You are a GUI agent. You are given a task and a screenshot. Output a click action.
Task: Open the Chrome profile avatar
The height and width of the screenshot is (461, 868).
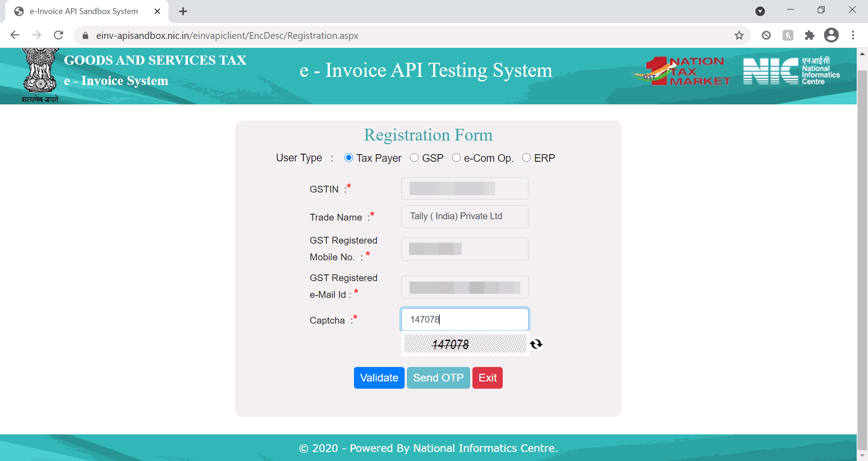coord(831,35)
